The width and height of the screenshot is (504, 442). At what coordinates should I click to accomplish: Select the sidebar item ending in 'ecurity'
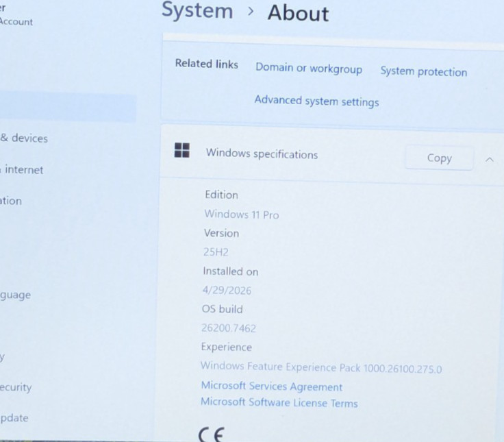pyautogui.click(x=16, y=387)
